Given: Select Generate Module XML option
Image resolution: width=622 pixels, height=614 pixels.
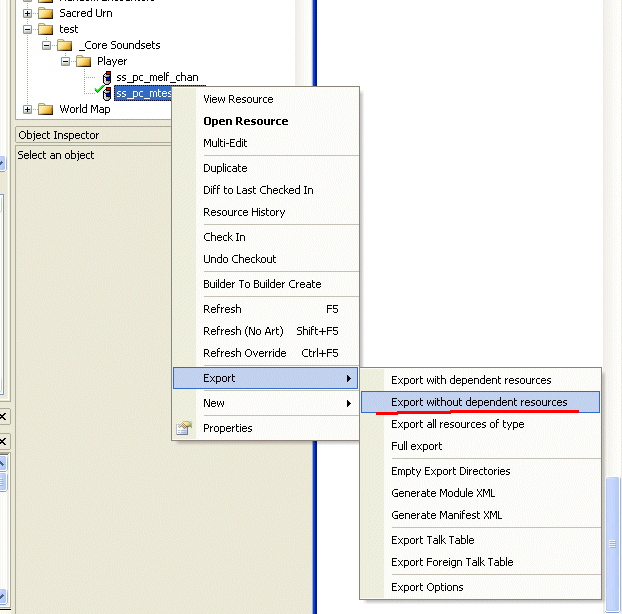Looking at the screenshot, I should pyautogui.click(x=443, y=493).
